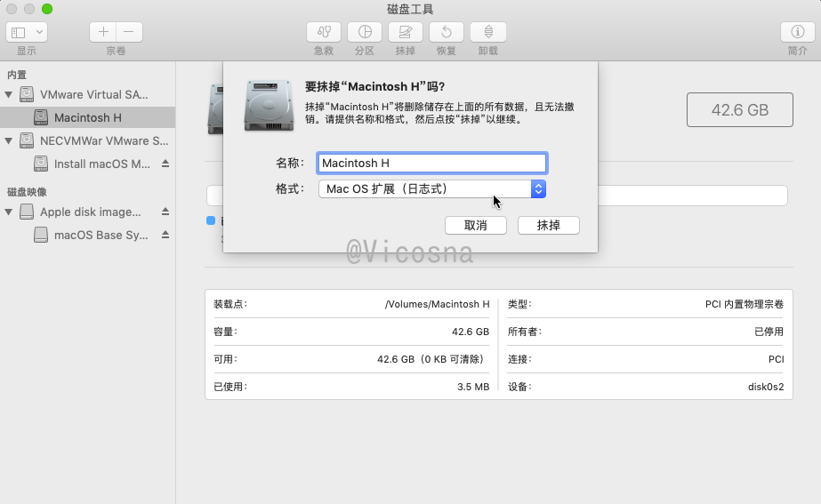Viewport: 821px width, 504px height.
Task: Click the blue format popup arrows
Action: [538, 189]
